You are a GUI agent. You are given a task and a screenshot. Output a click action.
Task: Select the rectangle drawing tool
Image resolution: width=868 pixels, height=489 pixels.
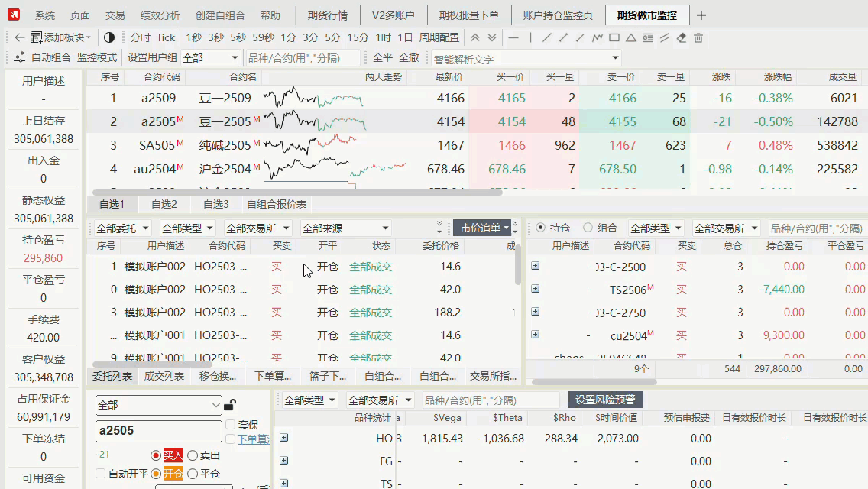[x=613, y=37]
